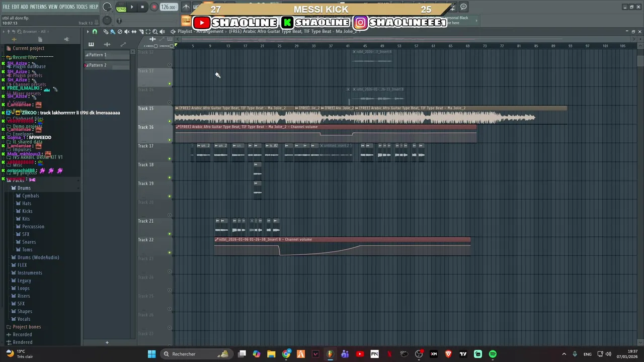Expand Project bones folder
The height and width of the screenshot is (362, 644).
click(x=27, y=327)
